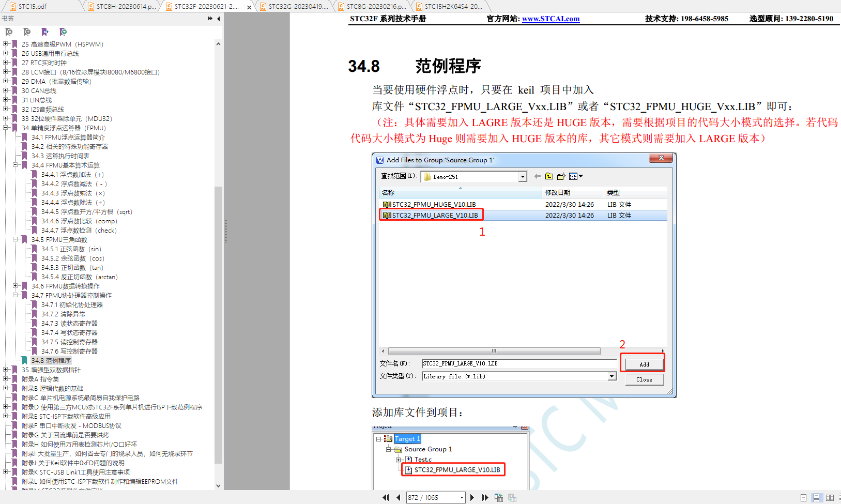Click the bookmarks panel scroll-down arrow
Image resolution: width=841 pixels, height=504 pixels.
218,486
